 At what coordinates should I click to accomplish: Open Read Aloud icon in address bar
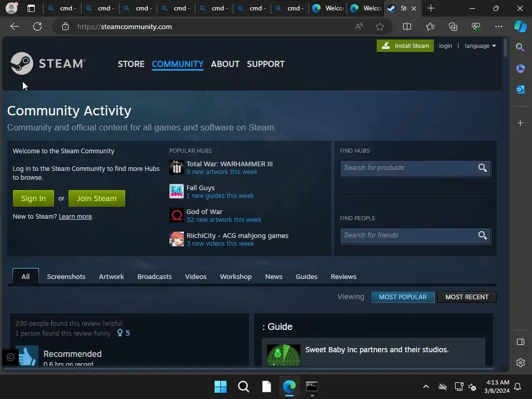359,26
